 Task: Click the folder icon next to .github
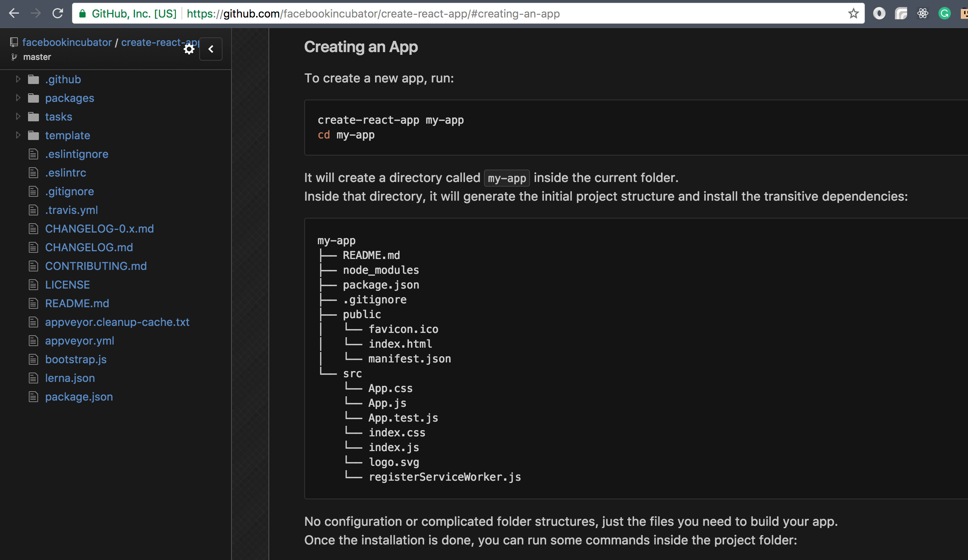coord(33,79)
